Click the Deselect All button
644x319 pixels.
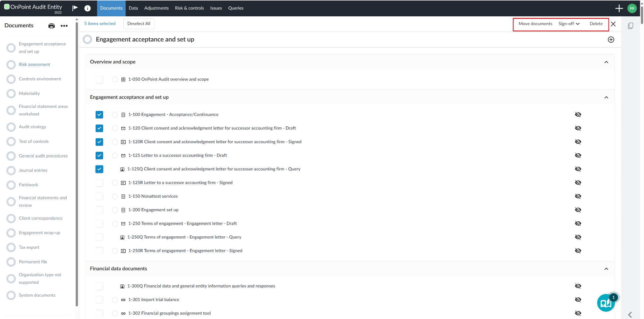(139, 24)
